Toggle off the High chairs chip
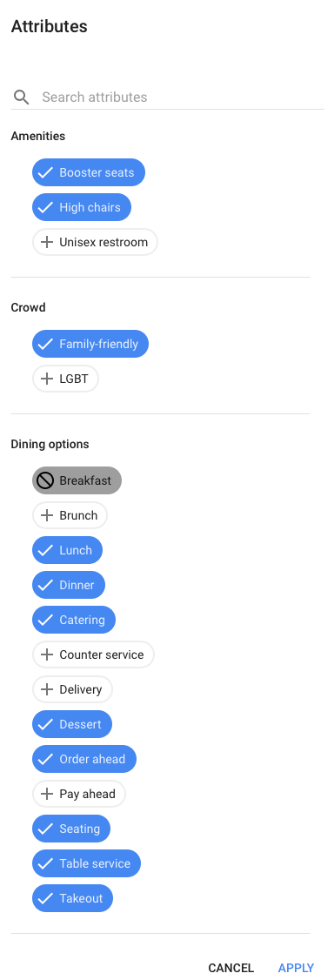Image resolution: width=334 pixels, height=980 pixels. tap(82, 207)
